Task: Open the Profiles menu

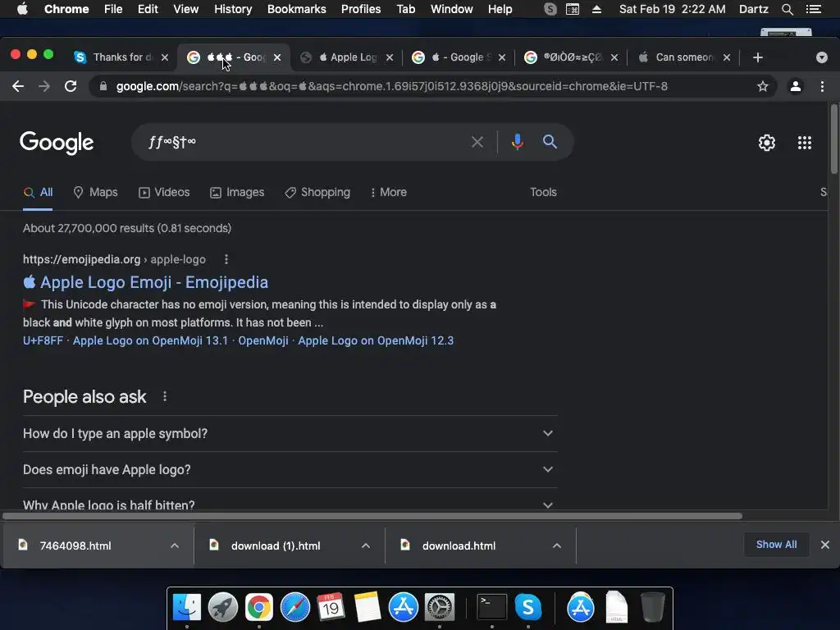Action: click(361, 9)
